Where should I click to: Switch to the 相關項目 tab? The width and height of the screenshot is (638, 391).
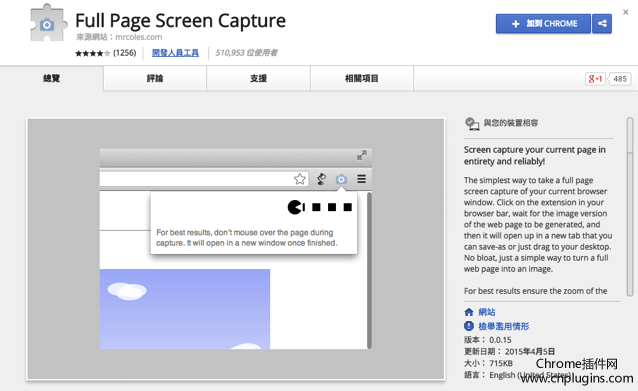(x=362, y=78)
